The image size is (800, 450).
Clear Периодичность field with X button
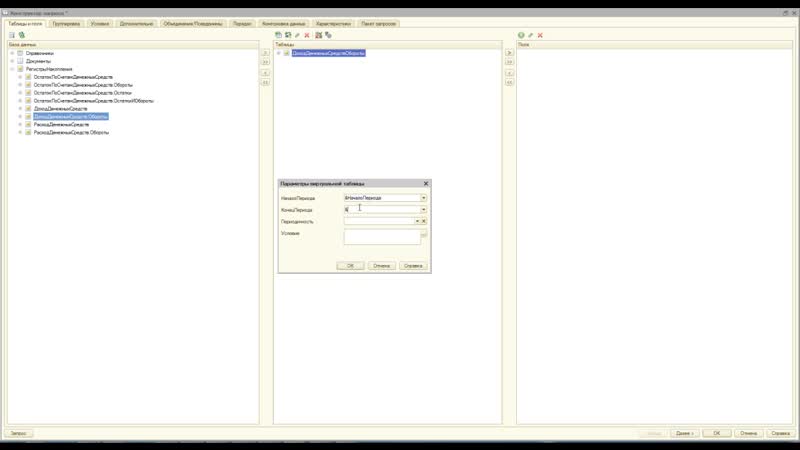click(x=424, y=221)
